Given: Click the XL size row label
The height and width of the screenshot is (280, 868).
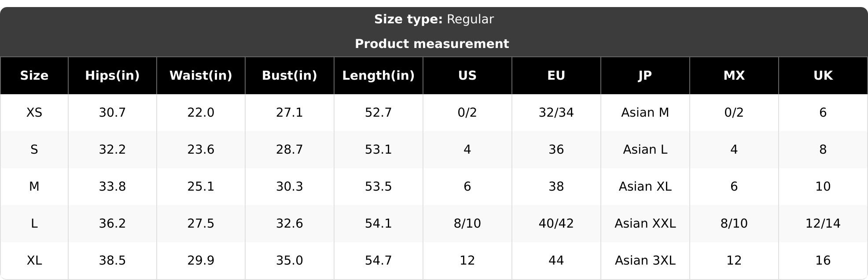Looking at the screenshot, I should [x=34, y=261].
